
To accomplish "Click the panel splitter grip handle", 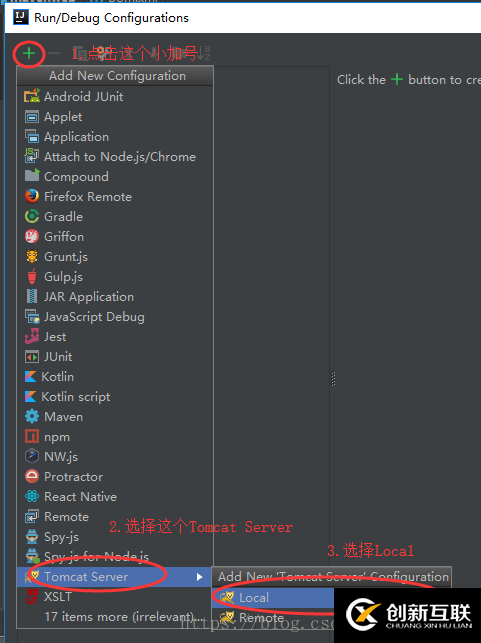I will tap(333, 379).
